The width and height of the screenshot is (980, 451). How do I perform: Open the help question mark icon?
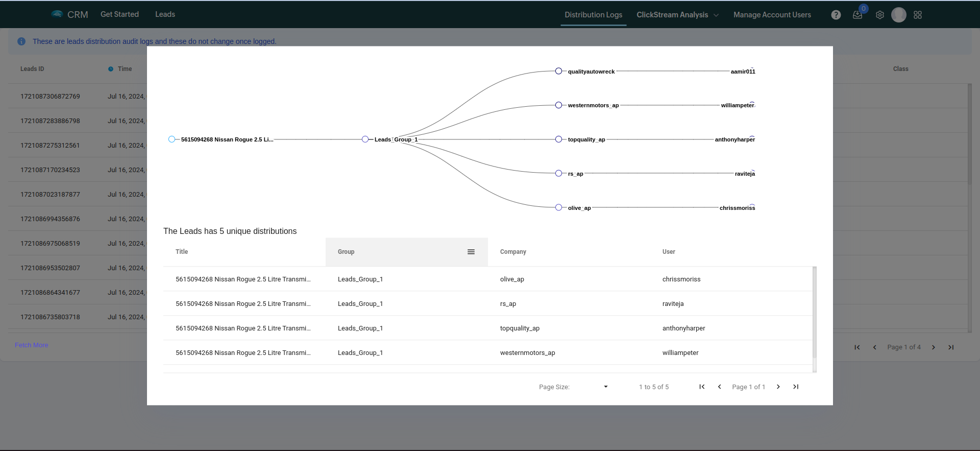pos(836,15)
